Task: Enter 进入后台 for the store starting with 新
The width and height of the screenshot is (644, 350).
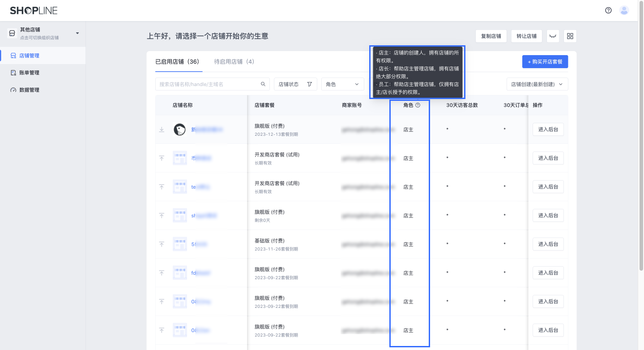Action: click(548, 130)
